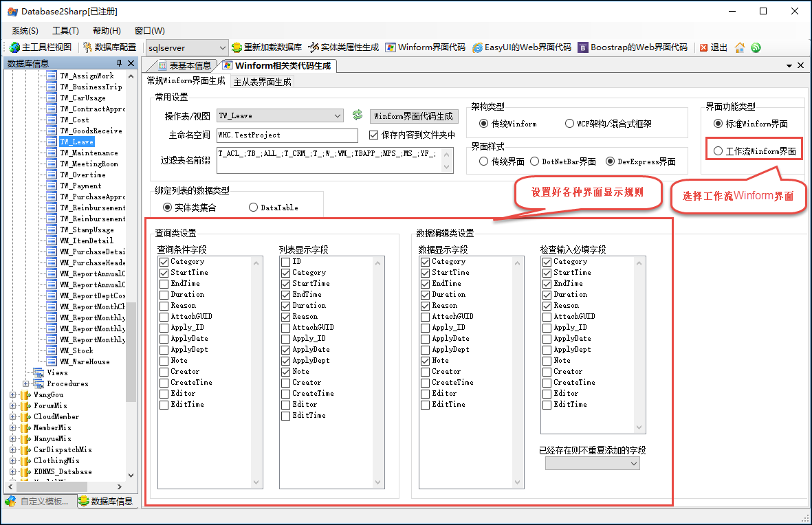Image resolution: width=812 pixels, height=525 pixels.
Task: Switch to 主从表界面生成 tab
Action: click(262, 82)
